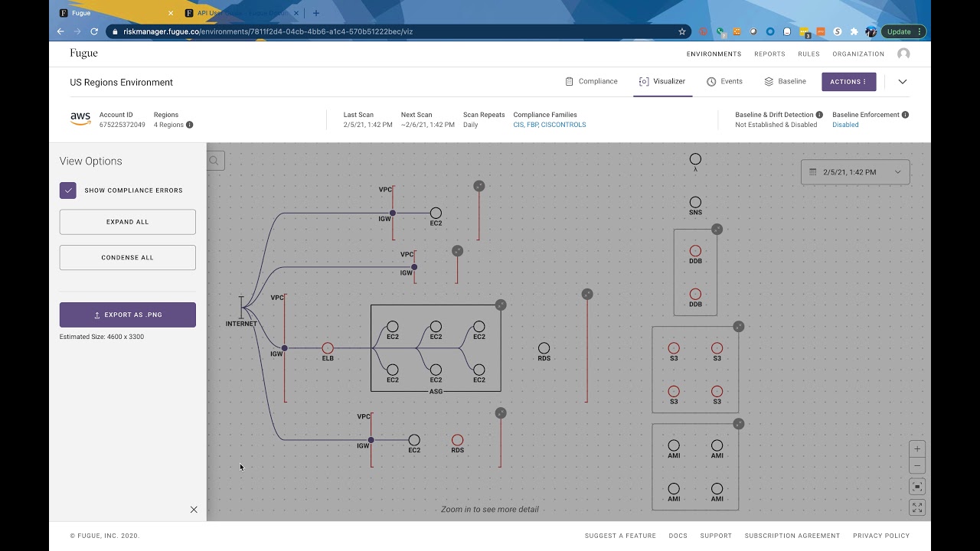The image size is (980, 551).
Task: Toggle fullscreen visualizer view icon
Action: point(917,507)
